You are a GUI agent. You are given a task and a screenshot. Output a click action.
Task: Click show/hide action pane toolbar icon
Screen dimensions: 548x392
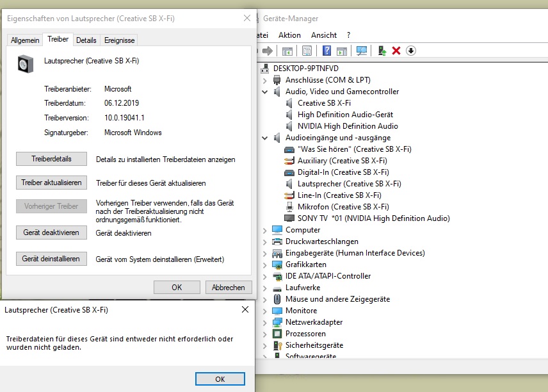[x=342, y=51]
